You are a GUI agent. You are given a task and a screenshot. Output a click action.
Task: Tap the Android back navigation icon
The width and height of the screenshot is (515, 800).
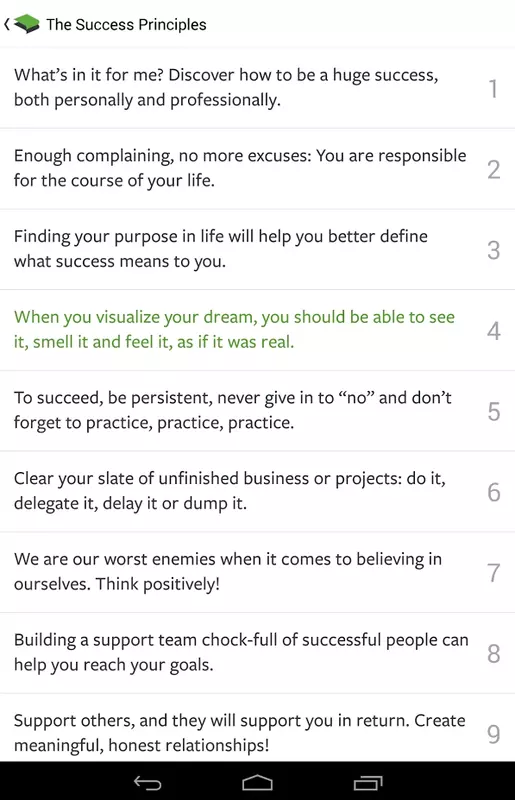point(148,782)
